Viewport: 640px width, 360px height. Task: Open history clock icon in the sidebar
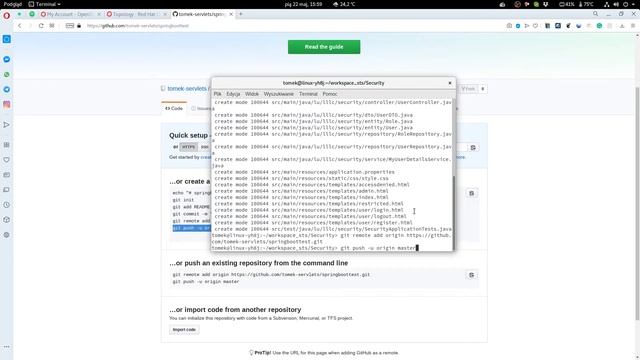(x=7, y=204)
